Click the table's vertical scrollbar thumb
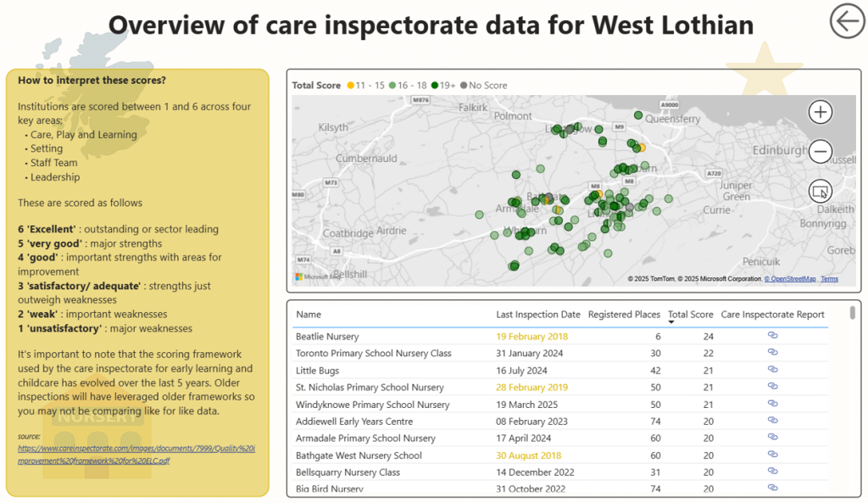 853,312
